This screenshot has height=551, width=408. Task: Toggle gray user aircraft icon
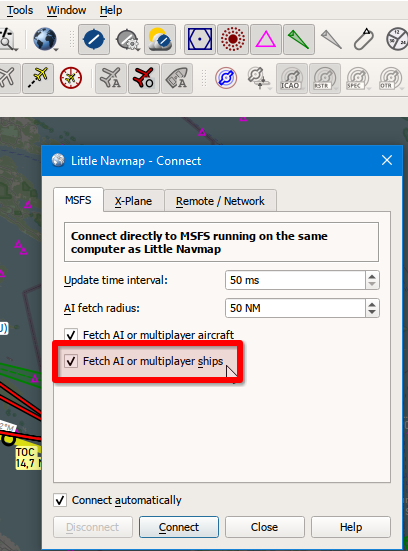(x=8, y=78)
